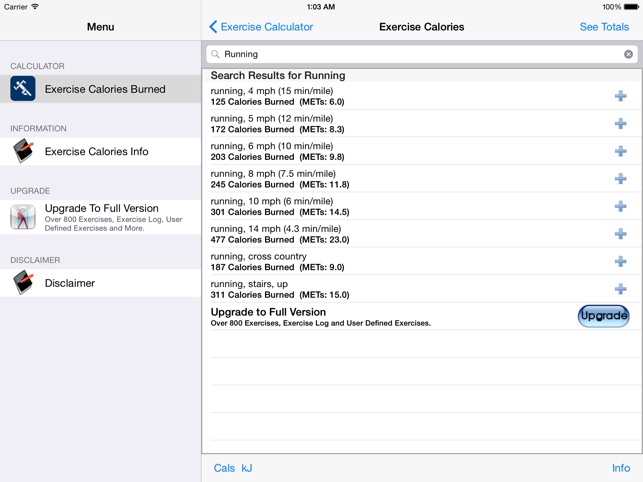Click the search magnifier icon
This screenshot has height=482, width=643.
click(215, 54)
